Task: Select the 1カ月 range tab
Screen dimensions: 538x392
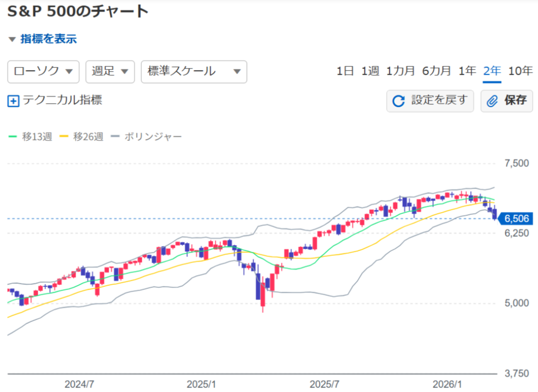Action: pos(400,71)
